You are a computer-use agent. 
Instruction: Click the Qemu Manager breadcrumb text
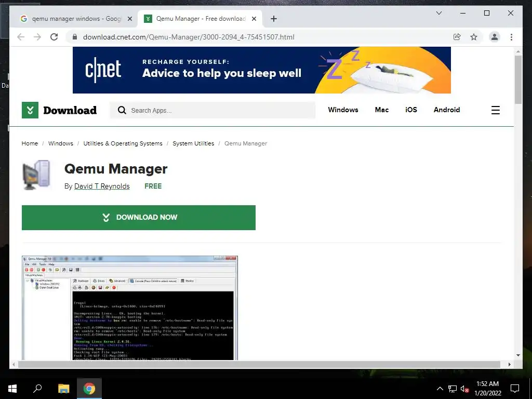click(246, 143)
